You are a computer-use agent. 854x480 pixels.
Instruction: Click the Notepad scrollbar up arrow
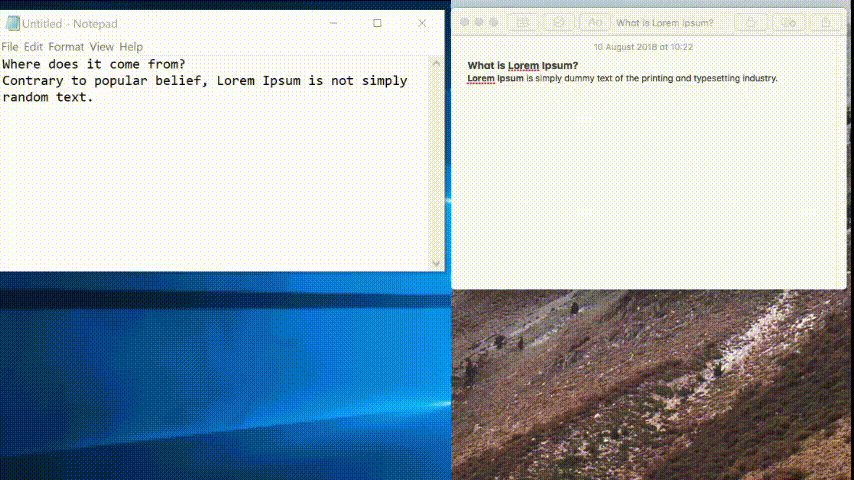[436, 63]
